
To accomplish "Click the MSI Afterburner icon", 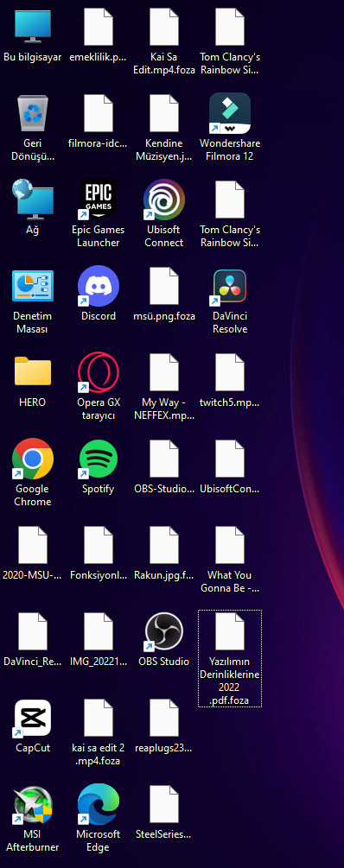I will point(33,818).
